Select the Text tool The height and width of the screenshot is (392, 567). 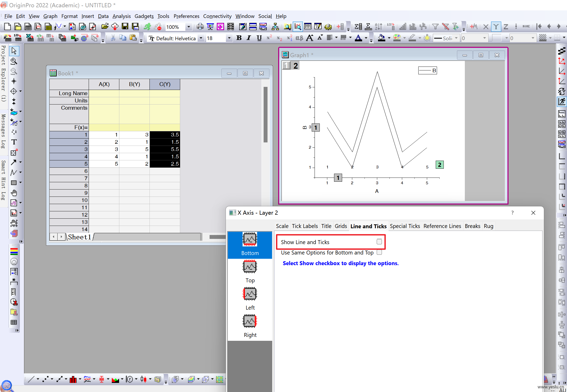[x=14, y=142]
